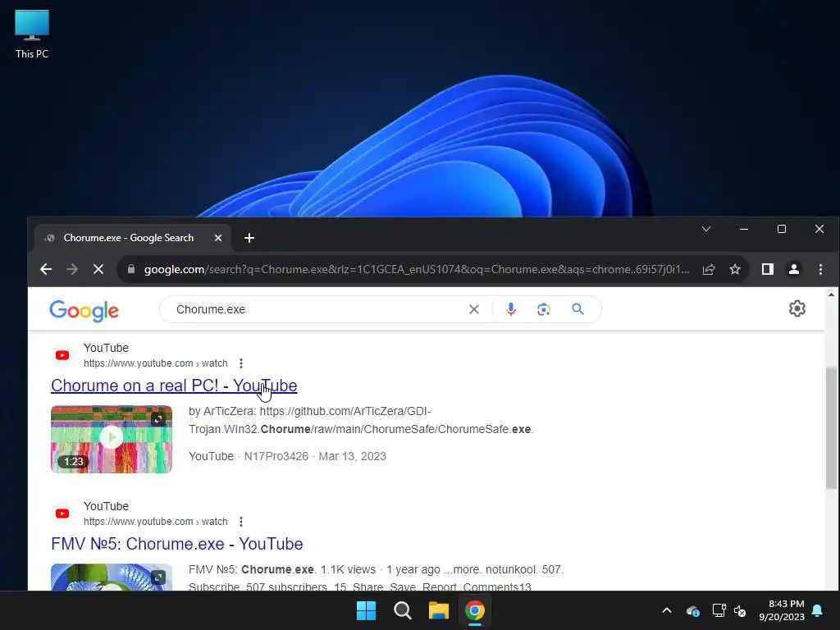Click 'N17Pro3426' uploader text
Screen dimensions: 840x630
click(276, 456)
